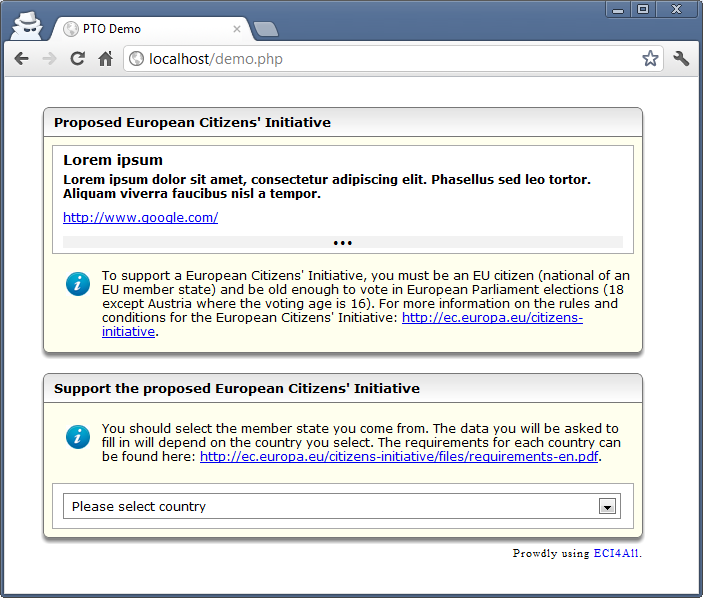The image size is (703, 598).
Task: Click the forward navigation arrow
Action: (49, 59)
